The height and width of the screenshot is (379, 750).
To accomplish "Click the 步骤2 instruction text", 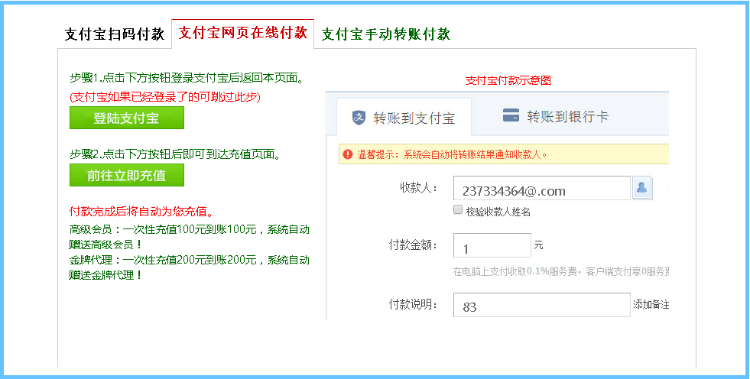I will point(175,154).
